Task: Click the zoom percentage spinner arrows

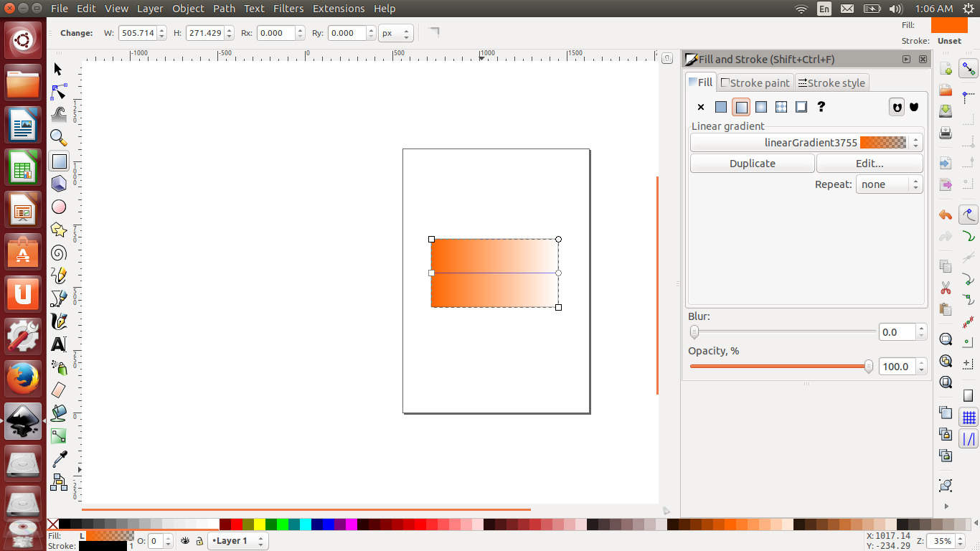Action: pyautogui.click(x=961, y=541)
